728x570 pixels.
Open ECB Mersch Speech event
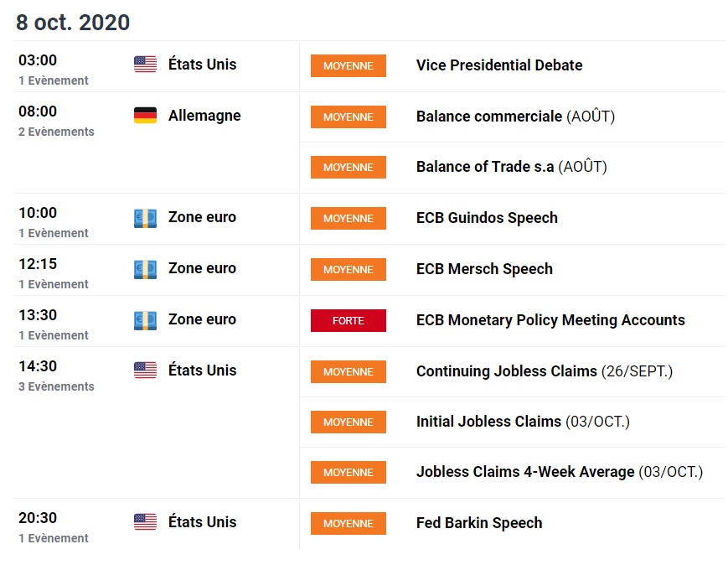coord(484,268)
